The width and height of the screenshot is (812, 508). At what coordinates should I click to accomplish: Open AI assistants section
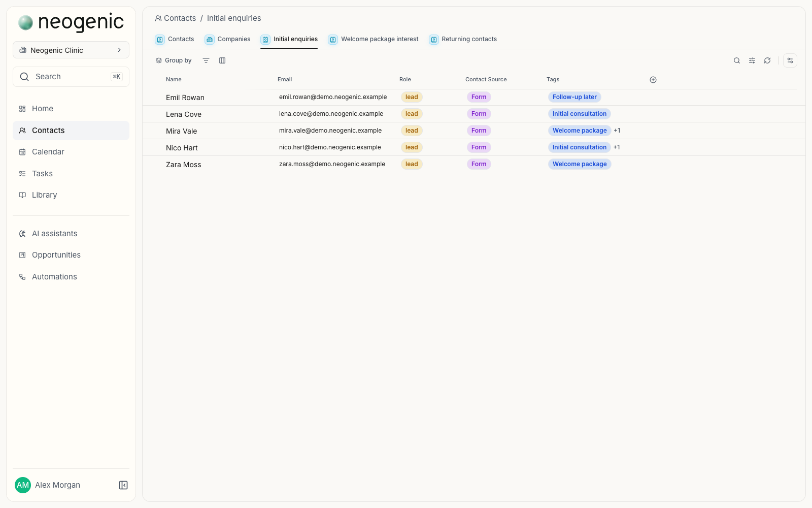pos(71,234)
